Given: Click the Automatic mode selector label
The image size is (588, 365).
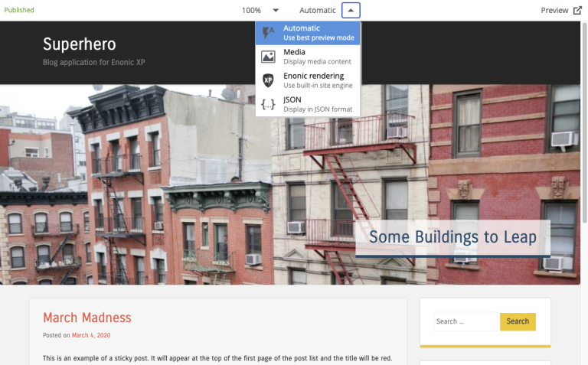Looking at the screenshot, I should coord(317,10).
